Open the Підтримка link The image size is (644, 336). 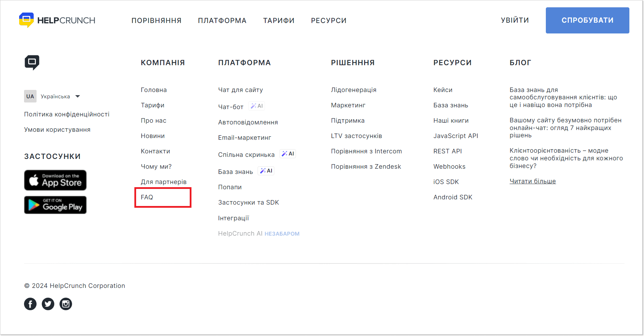click(348, 121)
